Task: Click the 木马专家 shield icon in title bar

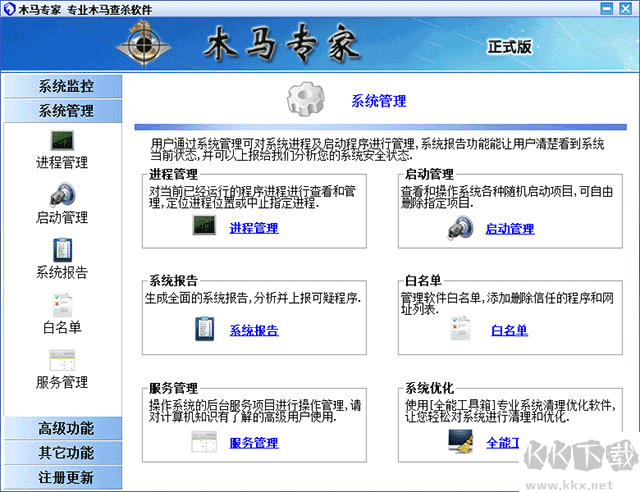Action: [9, 9]
